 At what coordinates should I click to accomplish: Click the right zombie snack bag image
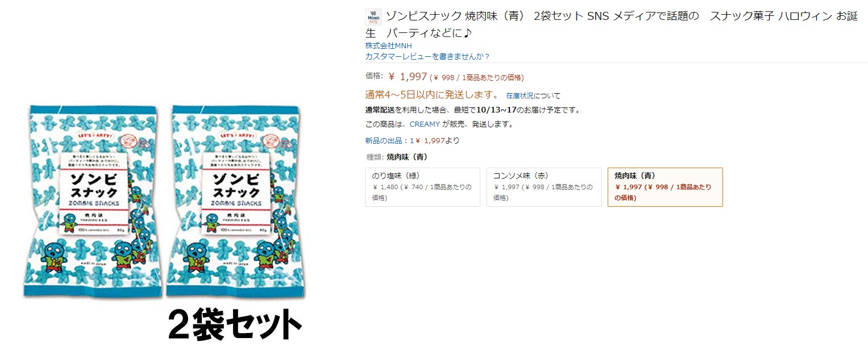234,202
